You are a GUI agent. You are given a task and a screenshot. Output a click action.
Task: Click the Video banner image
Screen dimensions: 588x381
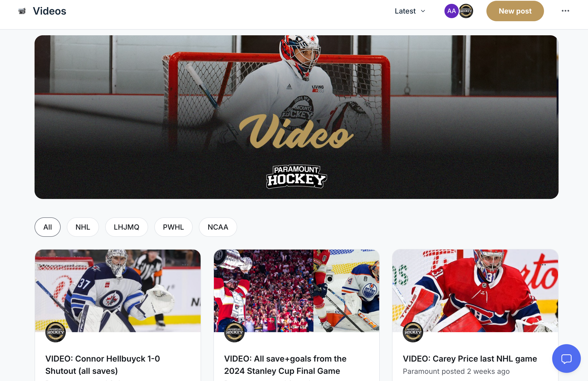[296, 117]
